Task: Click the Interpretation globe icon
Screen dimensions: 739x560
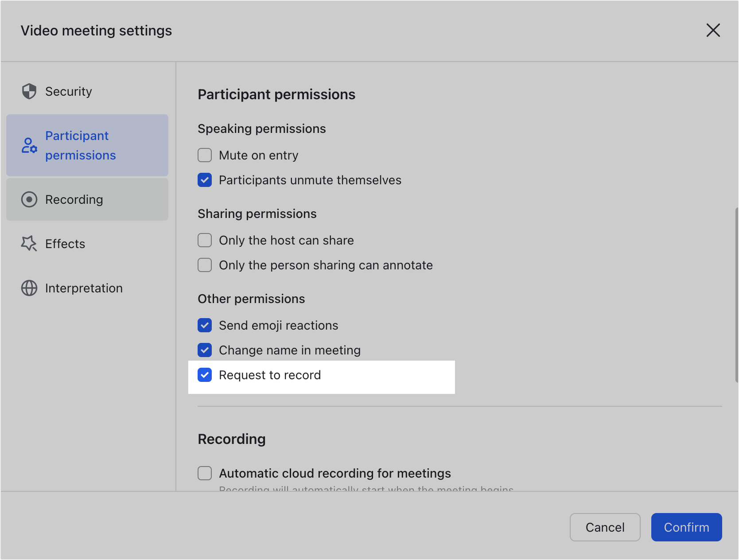Action: tap(29, 288)
